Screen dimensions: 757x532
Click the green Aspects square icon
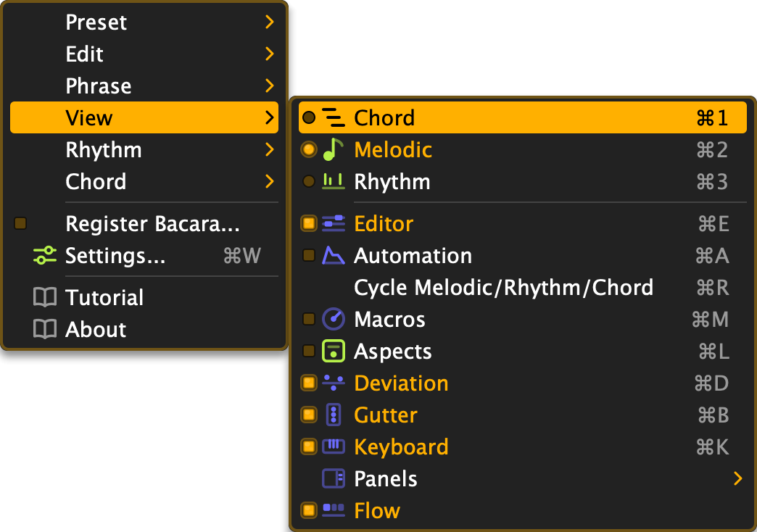[333, 351]
